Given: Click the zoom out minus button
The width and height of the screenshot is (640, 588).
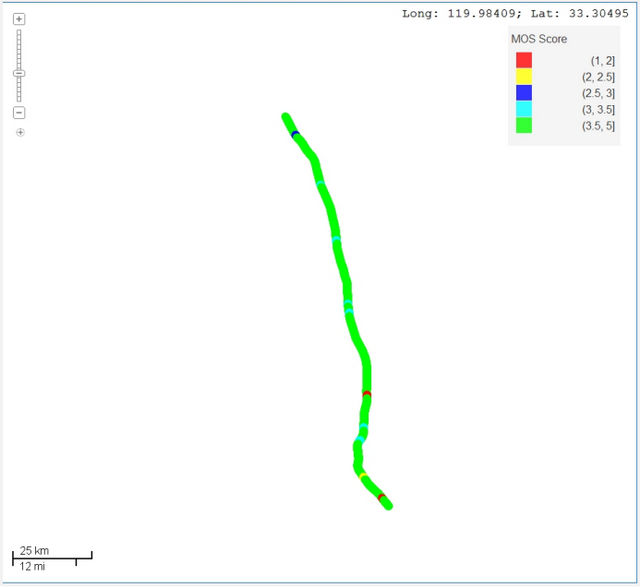Looking at the screenshot, I should tap(19, 113).
